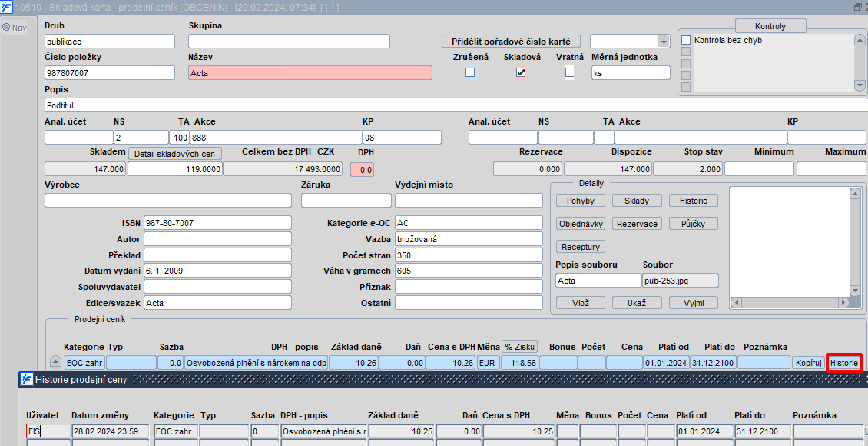Click the application logo icon in title bar
Image resolution: width=868 pixels, height=446 pixels.
pos(7,8)
